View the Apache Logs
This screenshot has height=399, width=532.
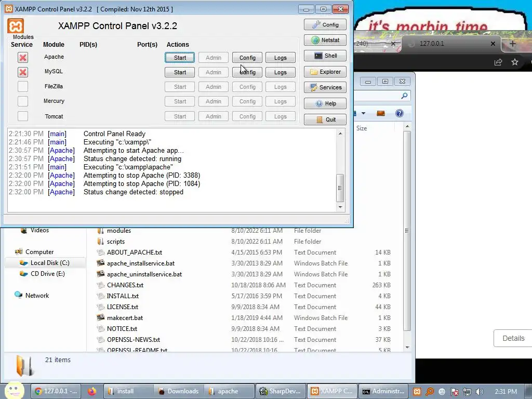[280, 58]
